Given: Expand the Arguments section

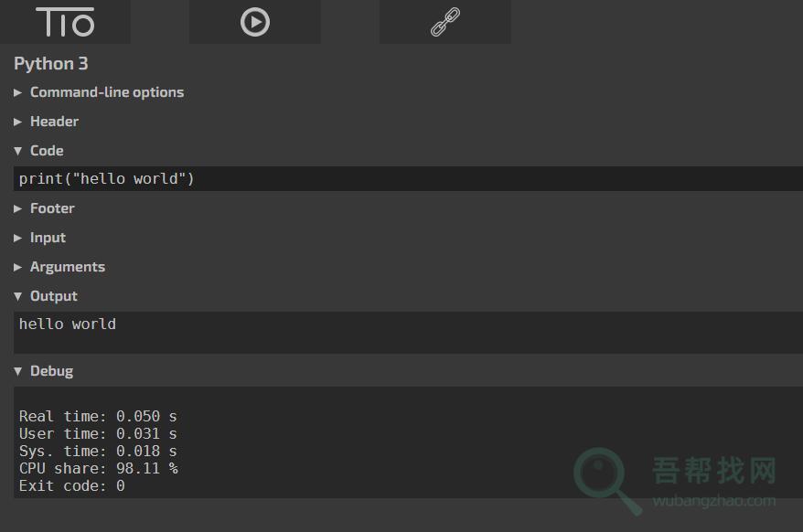Looking at the screenshot, I should pyautogui.click(x=67, y=267).
